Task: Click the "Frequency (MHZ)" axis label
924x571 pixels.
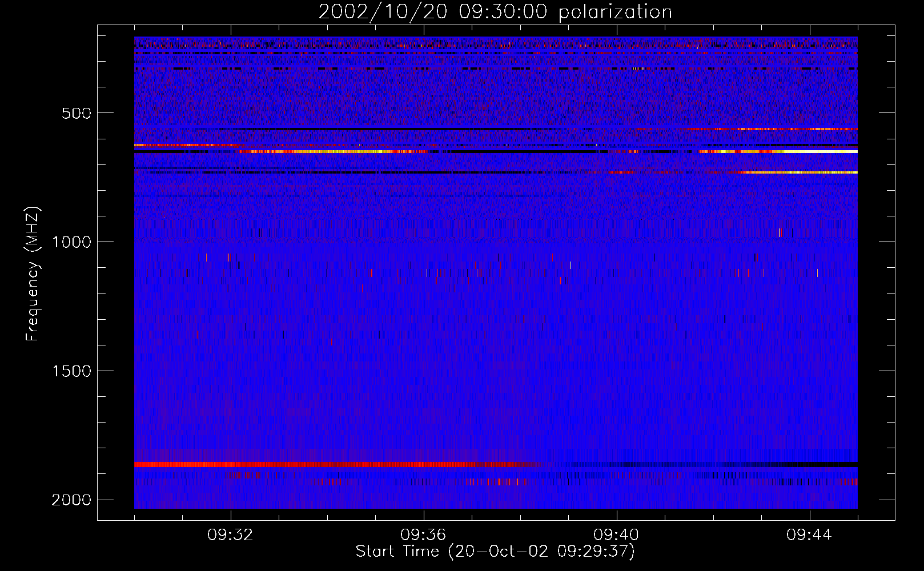Action: tap(33, 274)
